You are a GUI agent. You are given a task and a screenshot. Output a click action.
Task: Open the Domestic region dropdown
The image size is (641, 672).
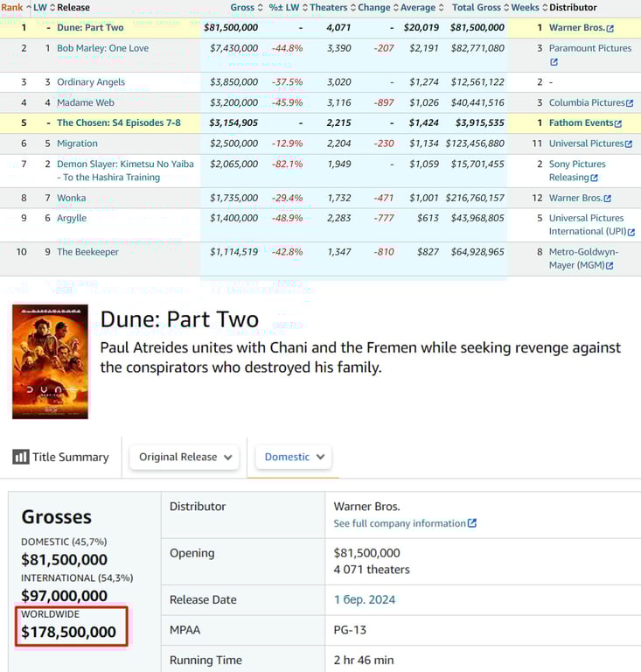pos(294,457)
